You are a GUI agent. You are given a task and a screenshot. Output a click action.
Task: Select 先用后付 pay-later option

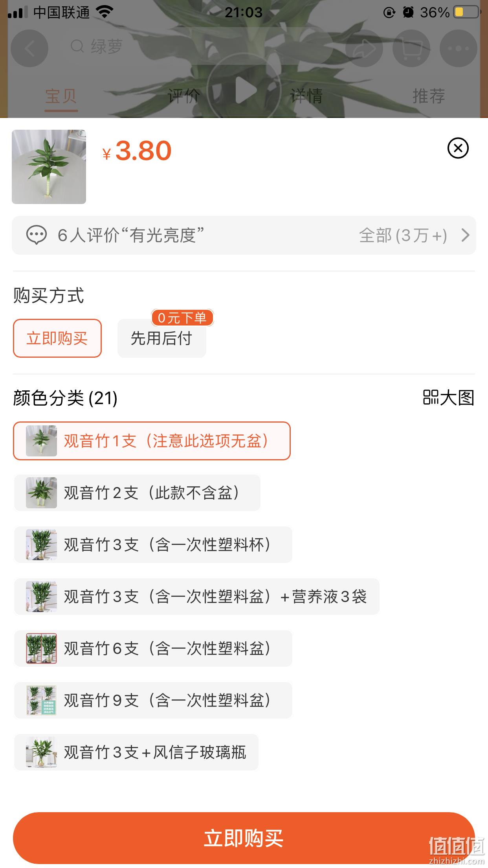click(161, 338)
